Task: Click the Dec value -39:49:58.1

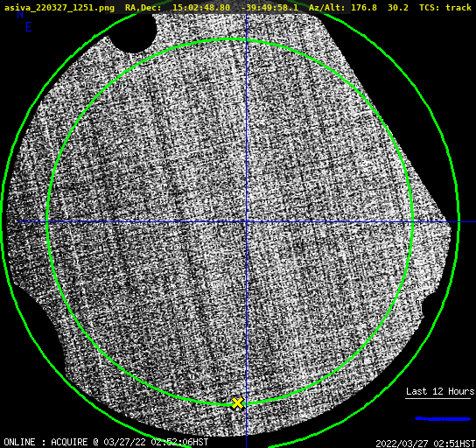Action: [269, 8]
